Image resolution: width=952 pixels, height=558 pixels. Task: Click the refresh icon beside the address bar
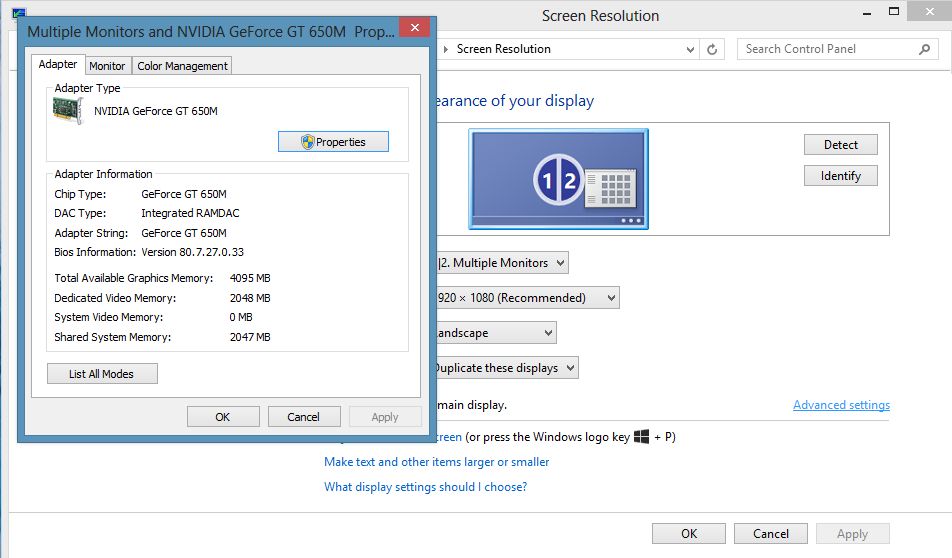click(x=712, y=49)
